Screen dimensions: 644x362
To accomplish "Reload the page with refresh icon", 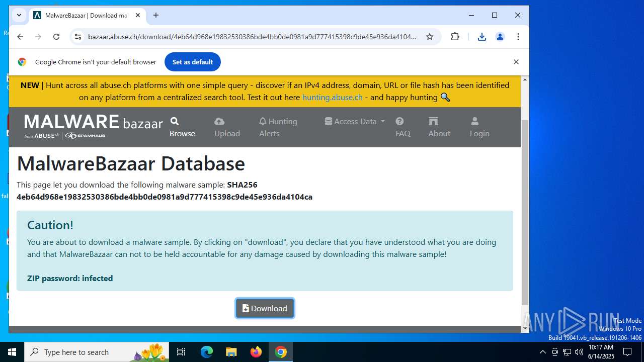I will [56, 37].
